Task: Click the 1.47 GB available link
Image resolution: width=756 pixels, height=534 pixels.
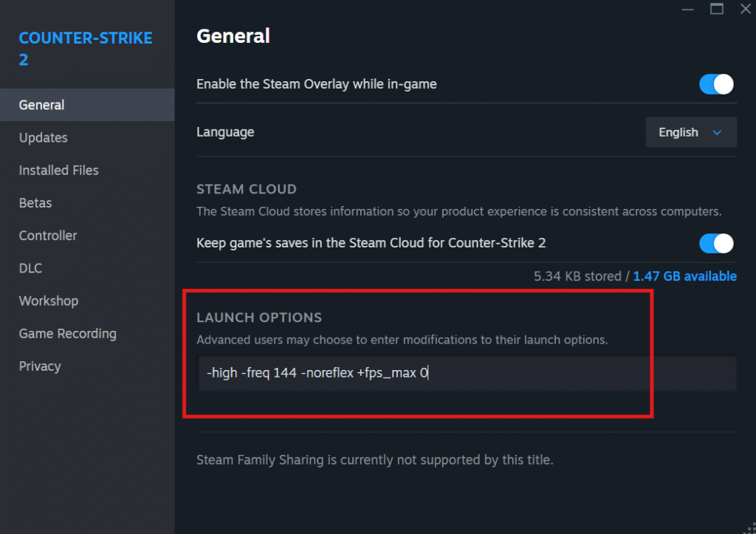Action: pos(684,276)
